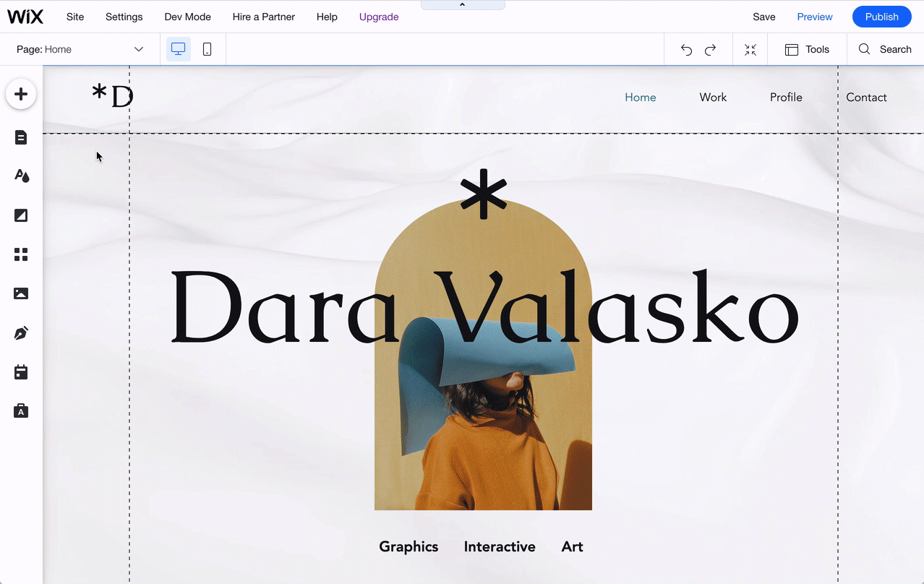Open the Bookings calendar icon in sidebar
This screenshot has width=924, height=584.
(x=21, y=372)
